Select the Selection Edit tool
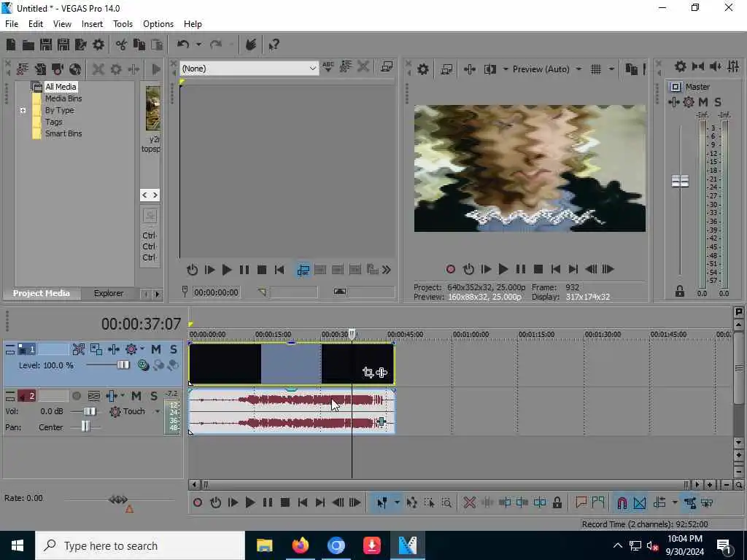The height and width of the screenshot is (560, 747). 429,502
